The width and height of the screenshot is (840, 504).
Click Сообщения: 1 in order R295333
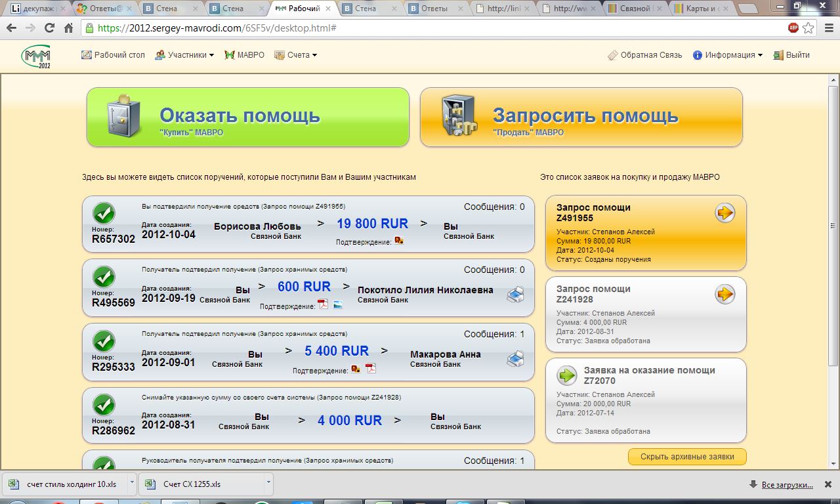[494, 334]
